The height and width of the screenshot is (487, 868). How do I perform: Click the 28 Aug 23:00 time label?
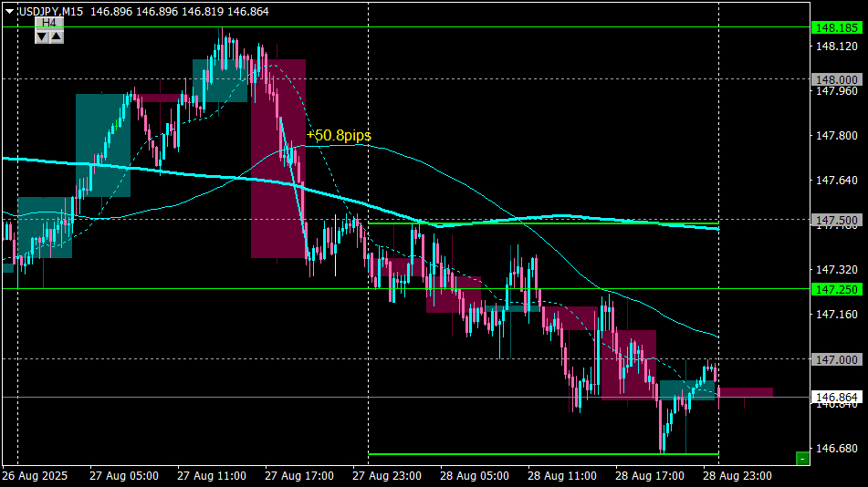pyautogui.click(x=737, y=476)
